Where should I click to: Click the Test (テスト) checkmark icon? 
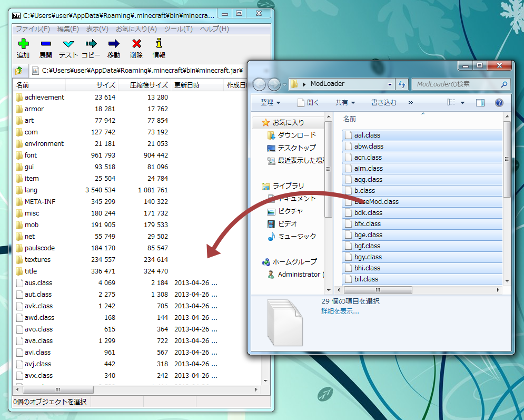[68, 44]
